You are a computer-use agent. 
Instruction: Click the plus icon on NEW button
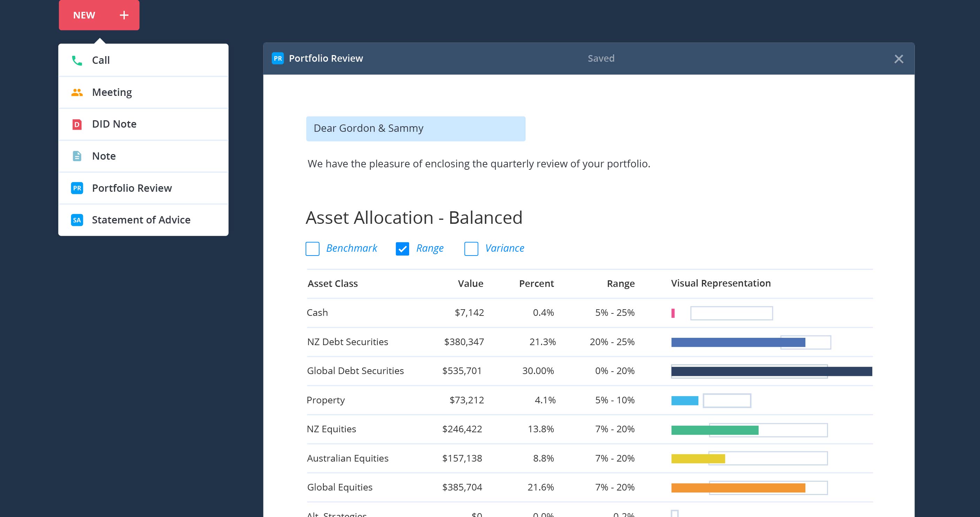tap(124, 15)
